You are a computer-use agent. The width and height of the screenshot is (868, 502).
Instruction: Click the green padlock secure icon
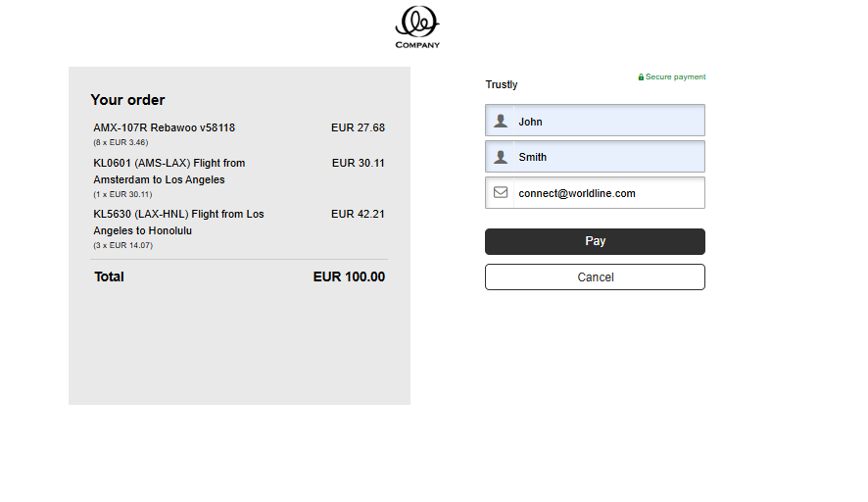point(641,77)
